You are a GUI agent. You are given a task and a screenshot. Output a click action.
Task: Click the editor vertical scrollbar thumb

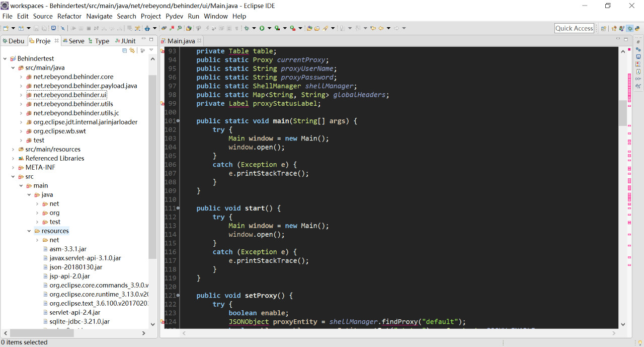623,113
